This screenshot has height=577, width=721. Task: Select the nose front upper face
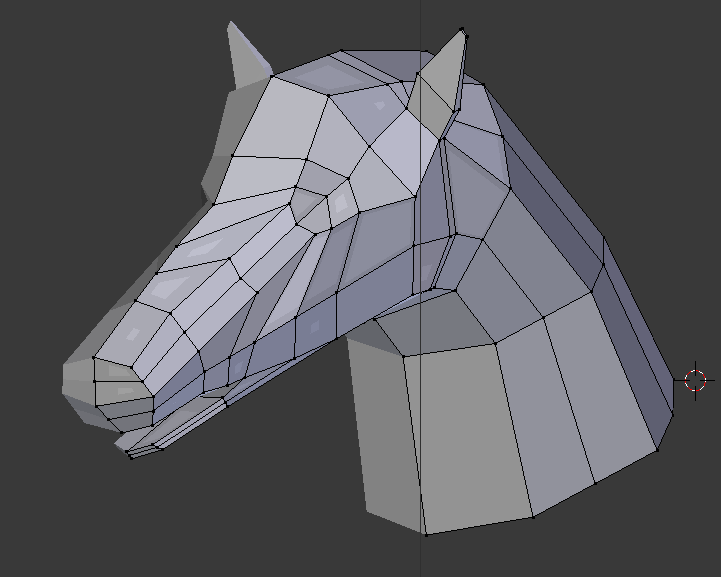(x=114, y=369)
